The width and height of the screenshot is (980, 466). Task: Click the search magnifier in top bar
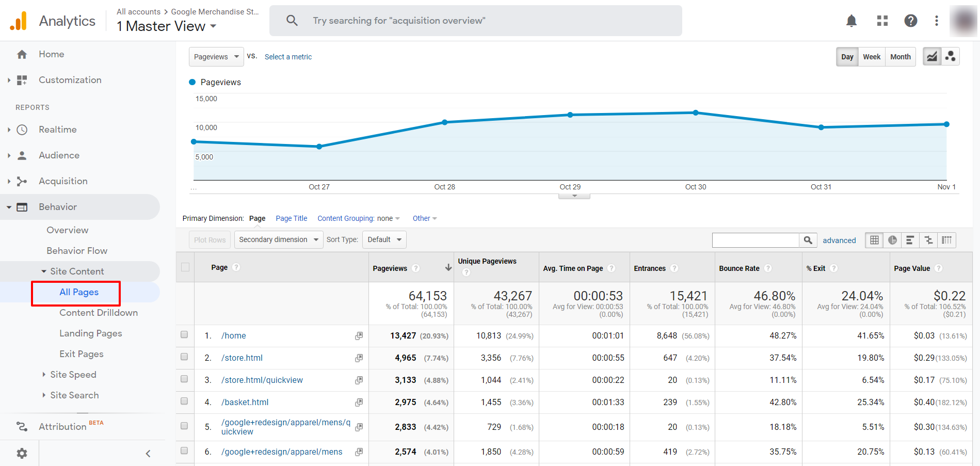(x=292, y=21)
